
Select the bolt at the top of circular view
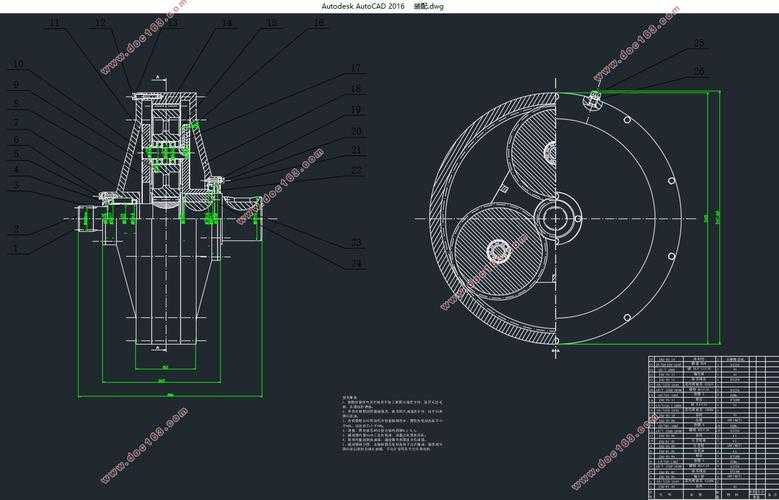(x=593, y=97)
